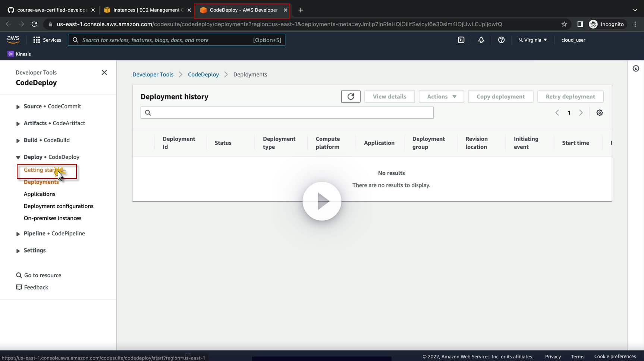This screenshot has height=361, width=644.
Task: Open On-premises instances in sidebar
Action: click(53, 218)
